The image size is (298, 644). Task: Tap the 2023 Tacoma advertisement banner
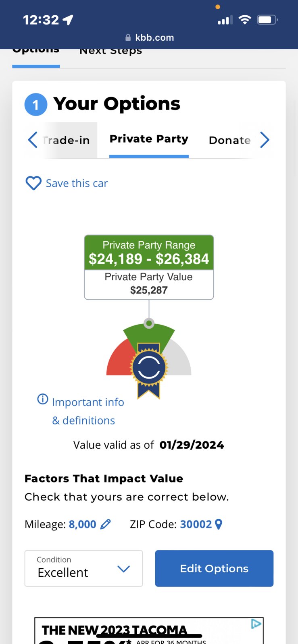click(149, 631)
